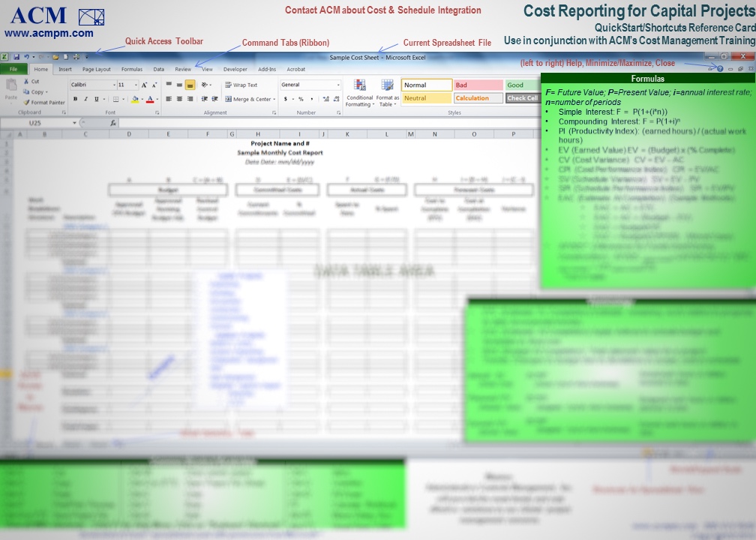Open Conditional Formatting

pos(360,93)
